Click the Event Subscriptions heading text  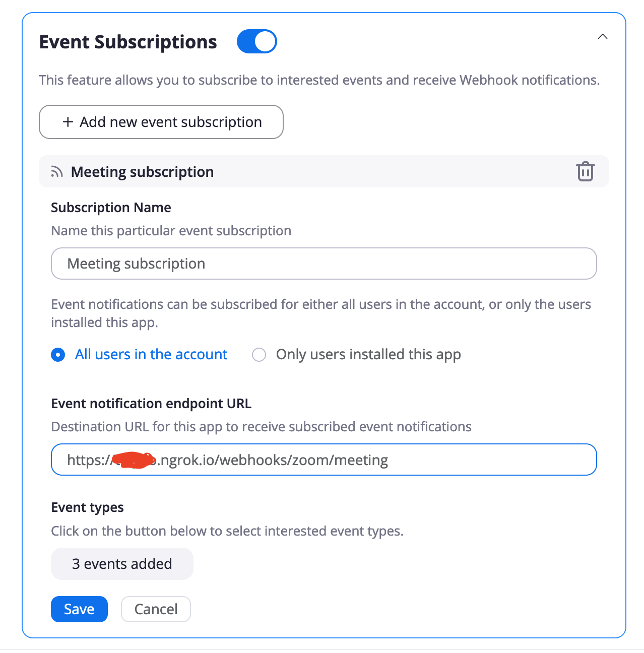coord(128,42)
